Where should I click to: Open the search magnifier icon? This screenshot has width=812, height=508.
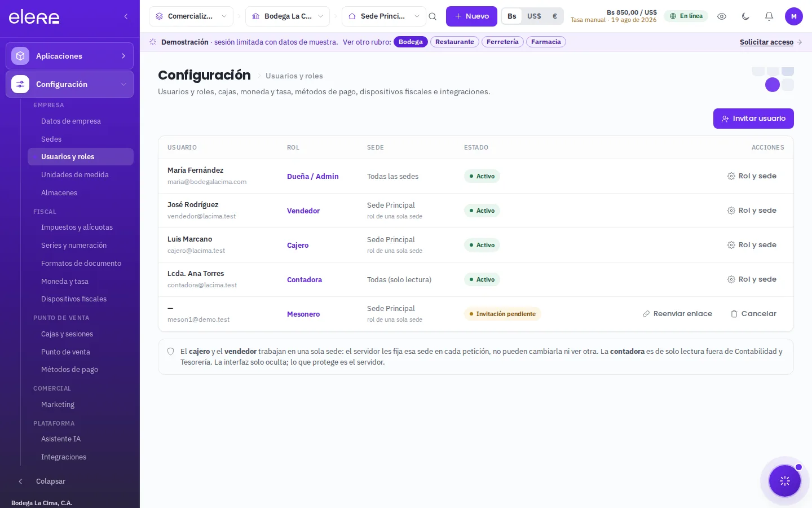tap(433, 16)
